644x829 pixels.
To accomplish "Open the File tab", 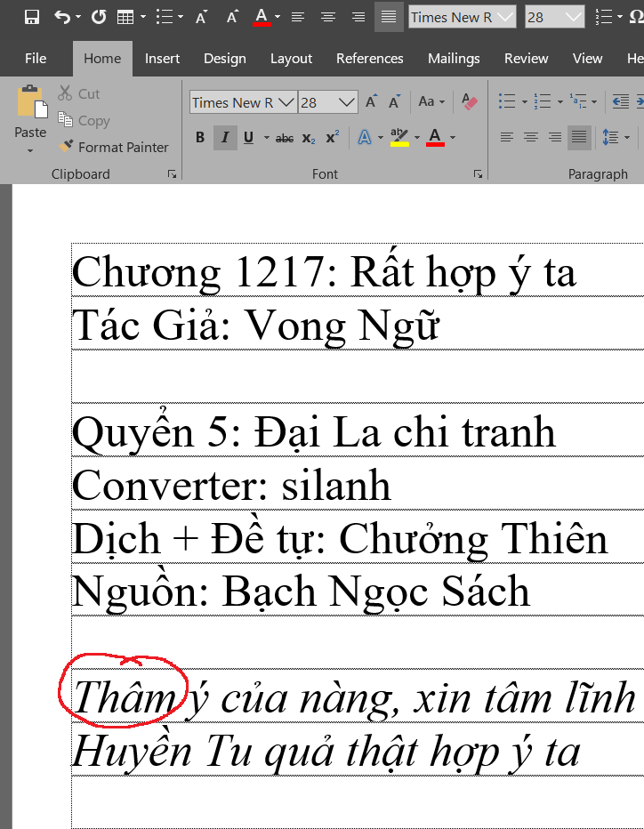I will coord(36,58).
